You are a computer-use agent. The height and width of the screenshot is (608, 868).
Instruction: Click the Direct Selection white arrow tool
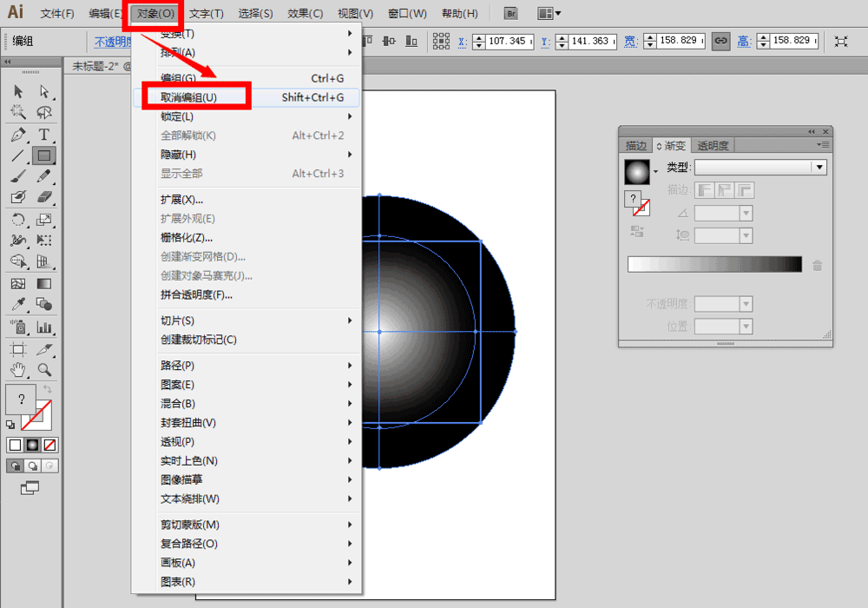pos(43,92)
